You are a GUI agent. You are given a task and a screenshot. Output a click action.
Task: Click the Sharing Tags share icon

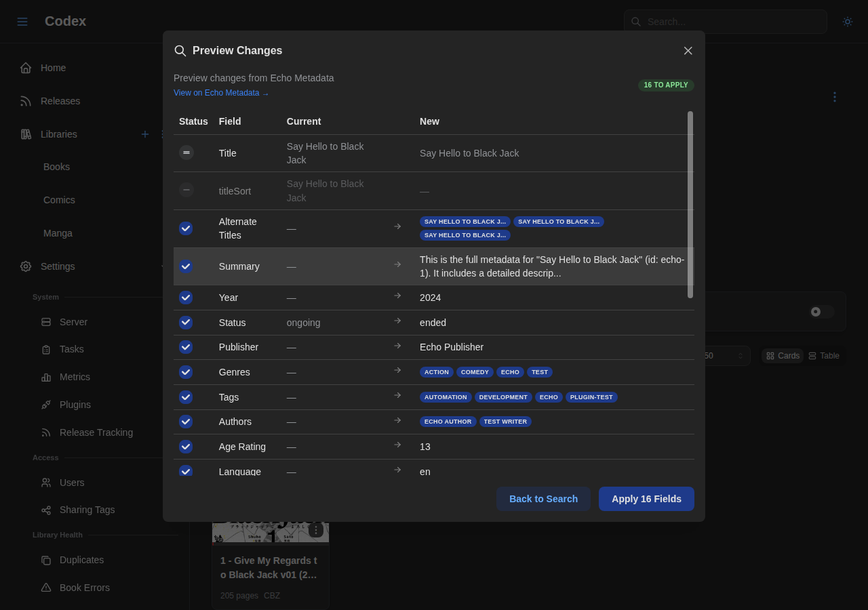point(46,510)
